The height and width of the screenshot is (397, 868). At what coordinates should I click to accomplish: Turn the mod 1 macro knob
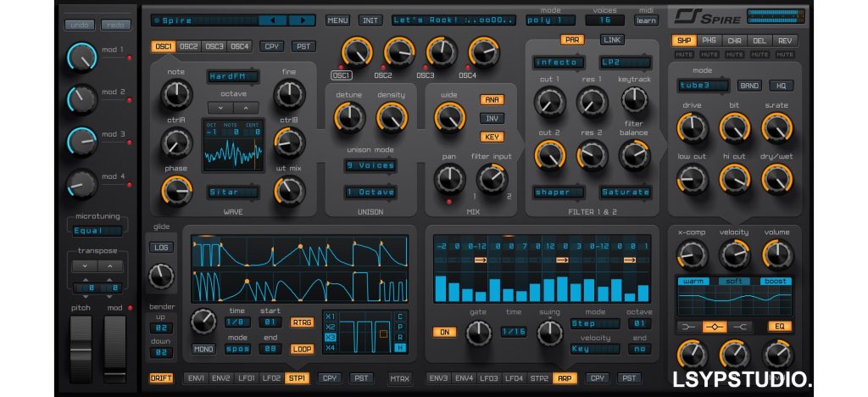tap(82, 57)
